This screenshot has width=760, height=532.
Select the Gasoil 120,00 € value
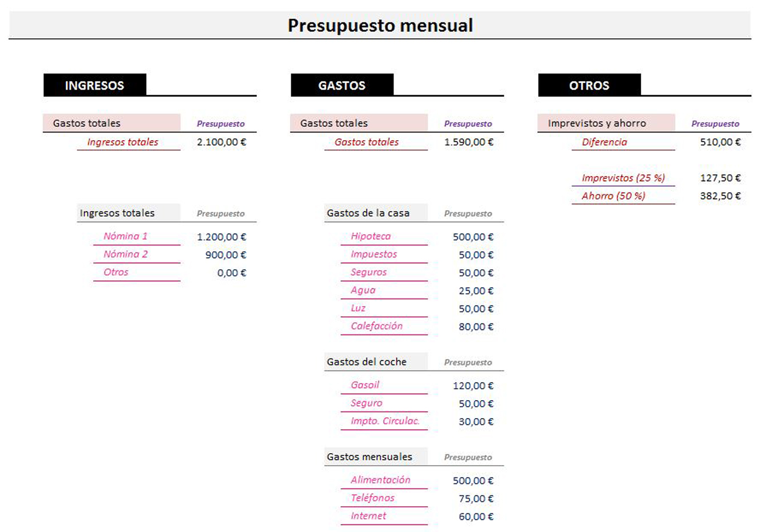473,386
